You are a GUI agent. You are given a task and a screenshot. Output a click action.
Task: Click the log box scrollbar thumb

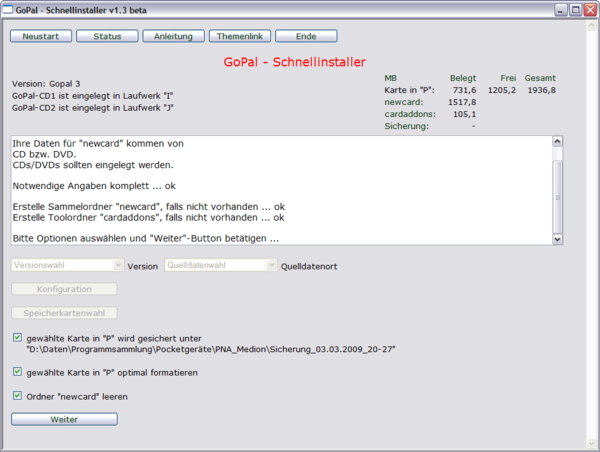(x=558, y=197)
